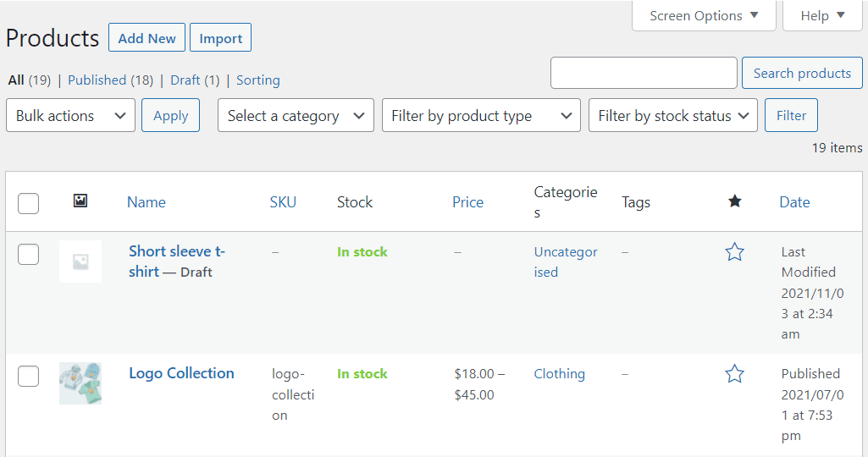
Task: Click the Stock column header text
Action: [355, 202]
